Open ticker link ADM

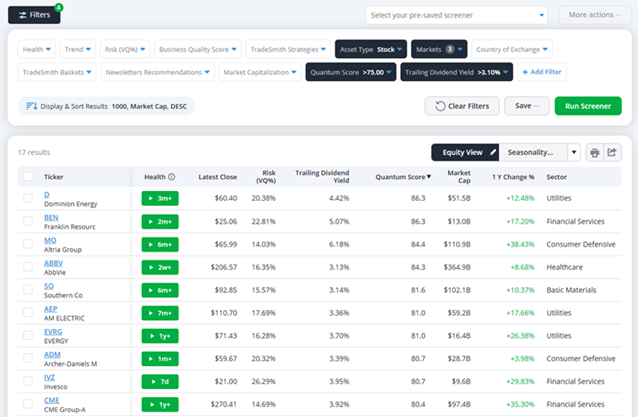tap(52, 355)
